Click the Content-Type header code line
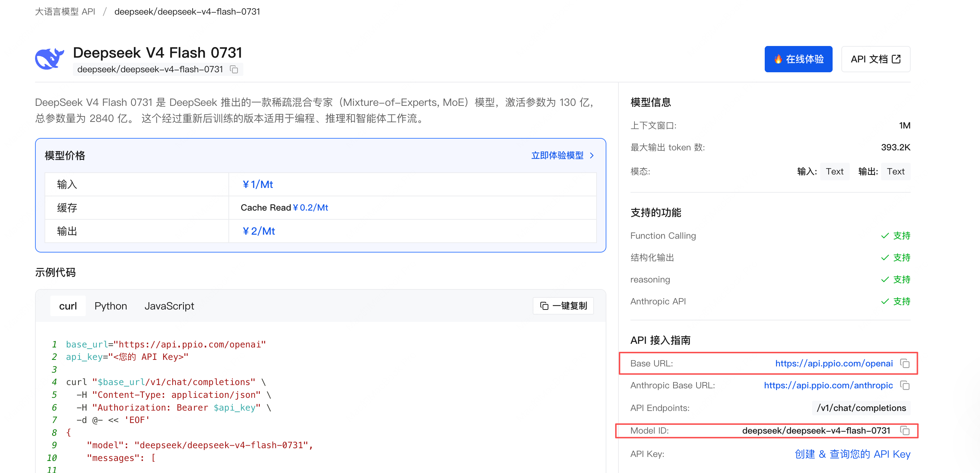Viewport: 980px width, 473px height. point(174,395)
